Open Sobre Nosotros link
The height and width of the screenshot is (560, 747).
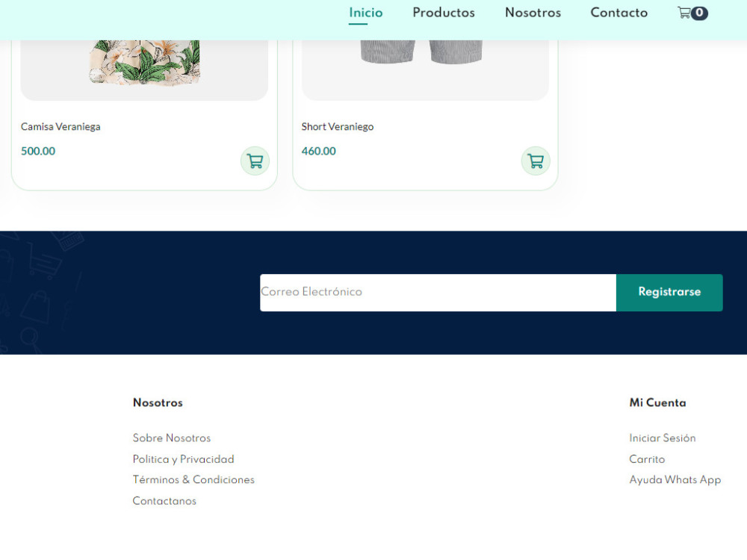coord(172,438)
